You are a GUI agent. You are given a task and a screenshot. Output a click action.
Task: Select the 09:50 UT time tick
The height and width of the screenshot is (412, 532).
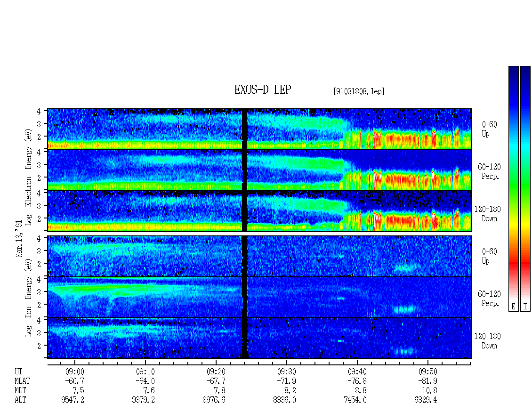coord(427,372)
